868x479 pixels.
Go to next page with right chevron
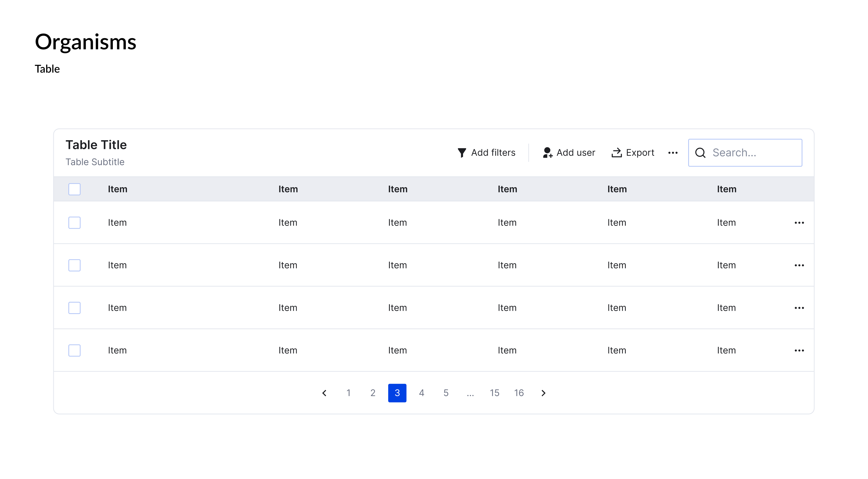click(543, 393)
